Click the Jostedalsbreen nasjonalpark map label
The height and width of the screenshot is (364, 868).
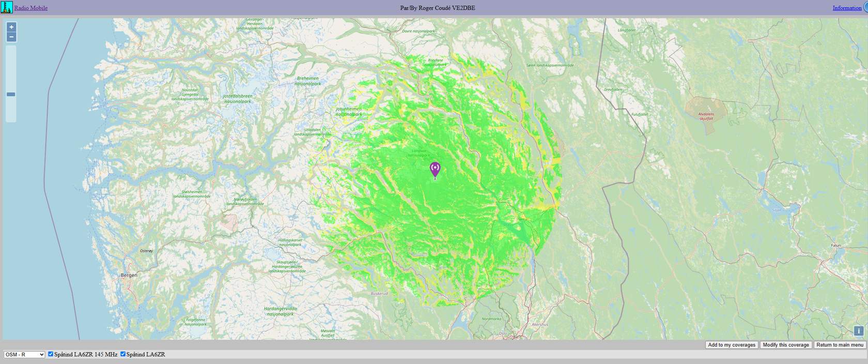238,99
